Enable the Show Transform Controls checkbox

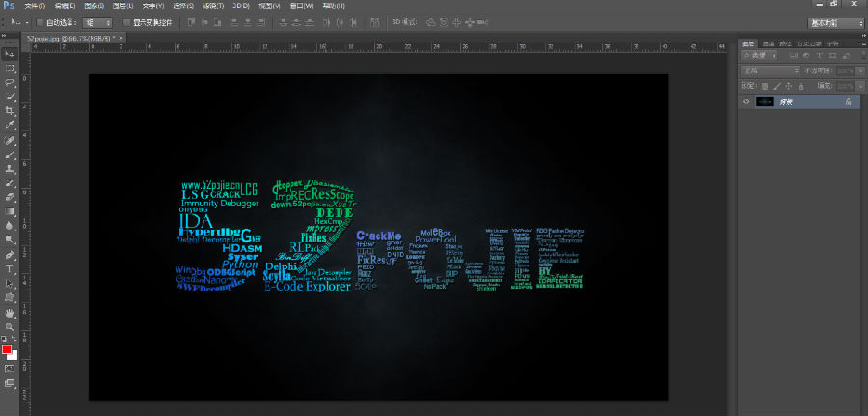(x=127, y=22)
